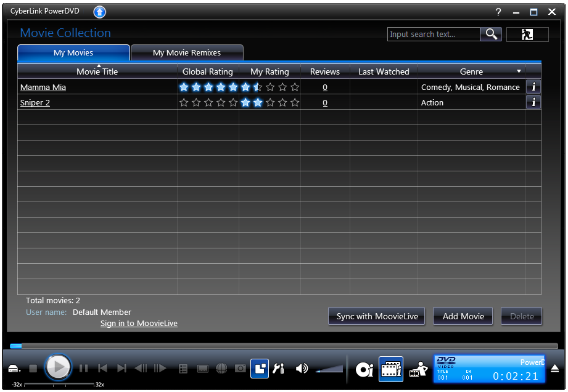
Task: Step backward one frame
Action: click(141, 369)
